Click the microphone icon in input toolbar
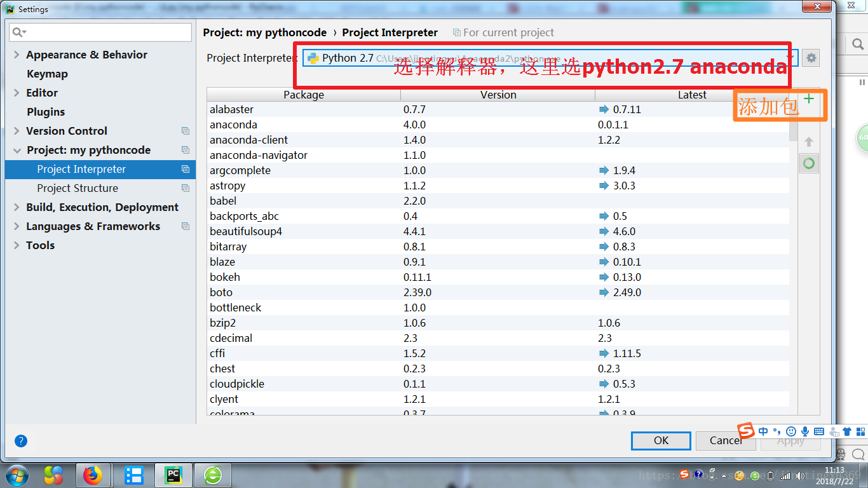The height and width of the screenshot is (488, 868). tap(804, 431)
